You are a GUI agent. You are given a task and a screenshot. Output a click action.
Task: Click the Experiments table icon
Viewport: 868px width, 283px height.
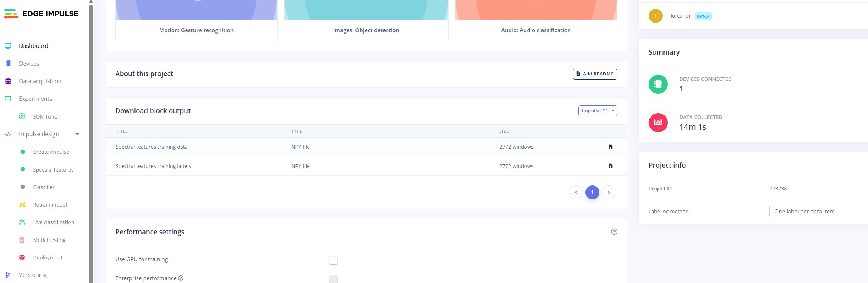click(8, 99)
